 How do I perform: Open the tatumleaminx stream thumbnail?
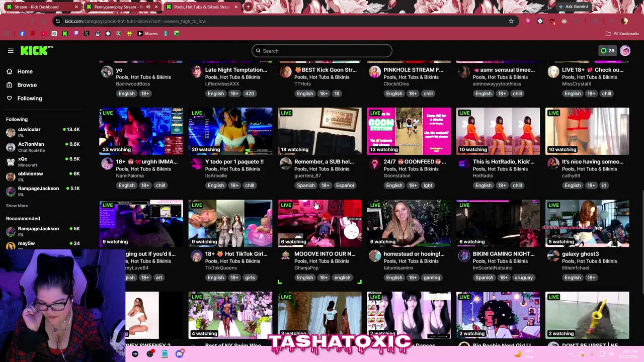[x=409, y=223]
